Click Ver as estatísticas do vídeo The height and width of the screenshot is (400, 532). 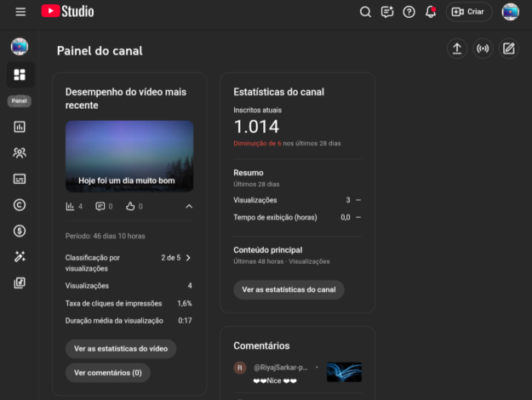[x=120, y=348]
